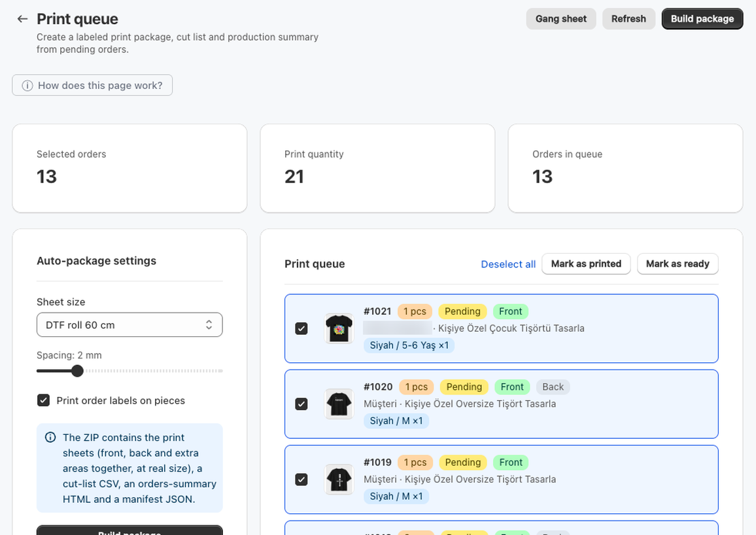Uncheck order #1021 checkbox
Viewport: 756px width, 535px height.
click(301, 329)
